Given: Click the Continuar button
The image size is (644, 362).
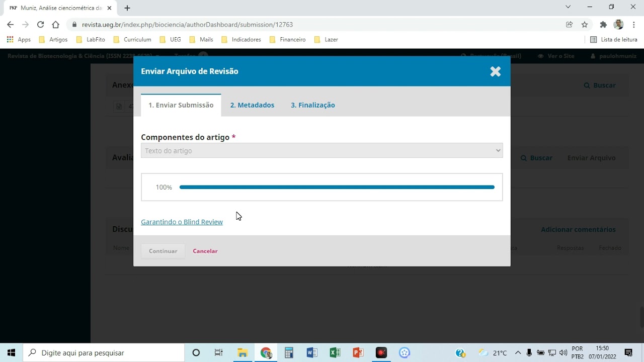Looking at the screenshot, I should (163, 251).
